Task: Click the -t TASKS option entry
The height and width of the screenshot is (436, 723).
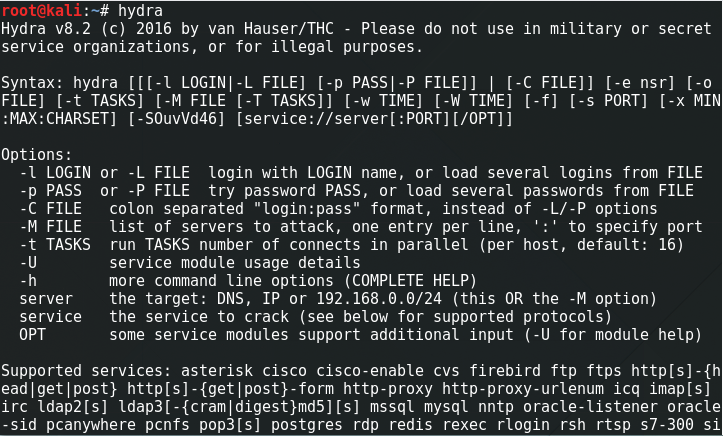Action: pos(54,245)
